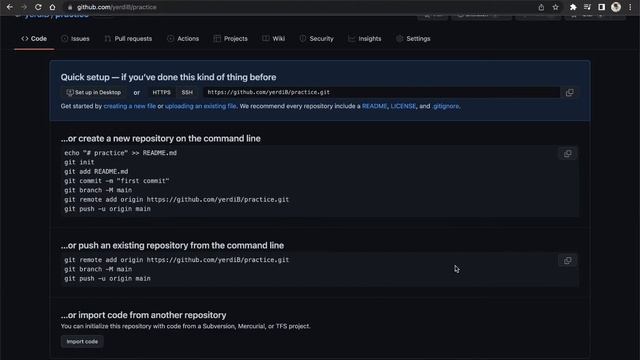Click the 'git init' command line
The height and width of the screenshot is (360, 640).
[79, 162]
